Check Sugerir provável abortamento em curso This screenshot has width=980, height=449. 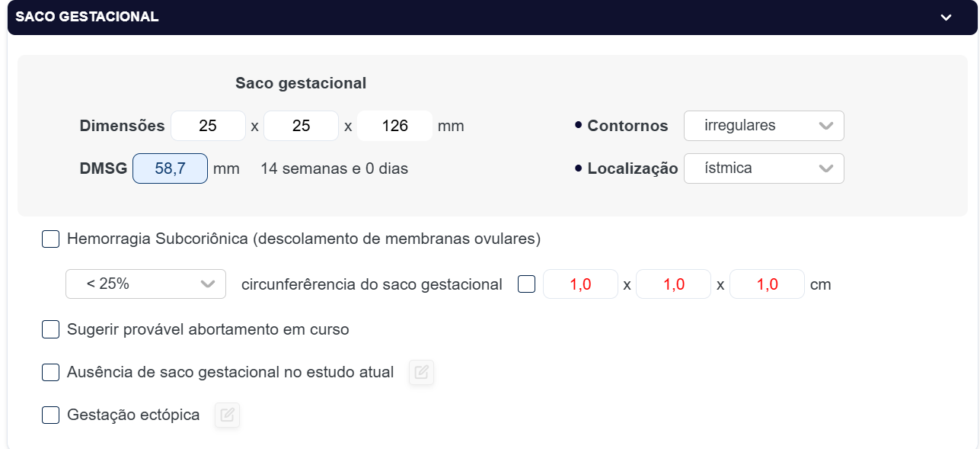tap(50, 330)
